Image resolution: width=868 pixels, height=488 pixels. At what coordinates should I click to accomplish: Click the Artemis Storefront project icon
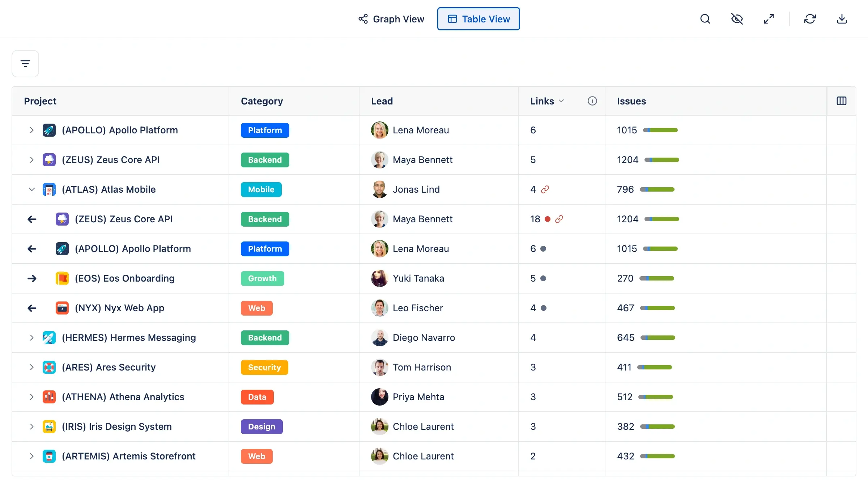49,456
